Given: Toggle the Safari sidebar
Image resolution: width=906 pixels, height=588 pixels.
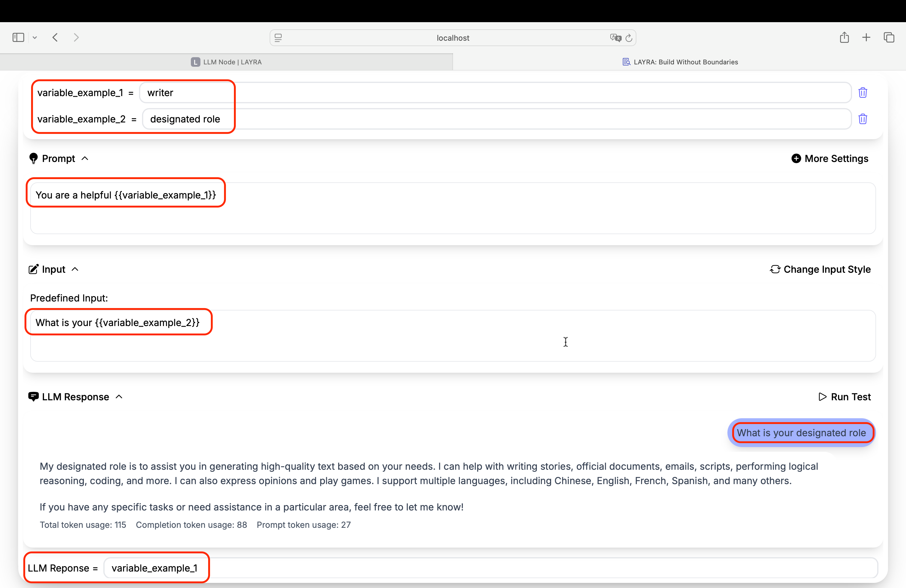Looking at the screenshot, I should point(18,37).
